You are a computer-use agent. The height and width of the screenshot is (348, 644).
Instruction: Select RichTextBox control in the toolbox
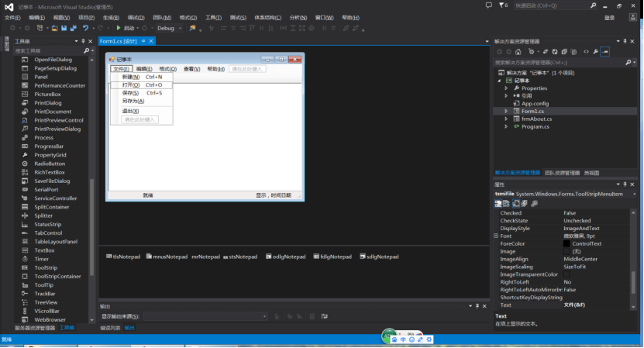50,172
